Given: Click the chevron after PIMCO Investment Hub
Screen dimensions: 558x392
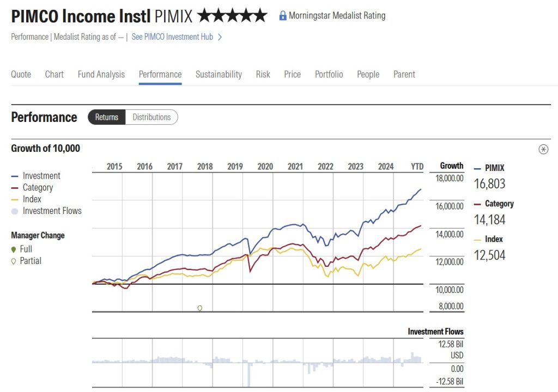Looking at the screenshot, I should 220,38.
